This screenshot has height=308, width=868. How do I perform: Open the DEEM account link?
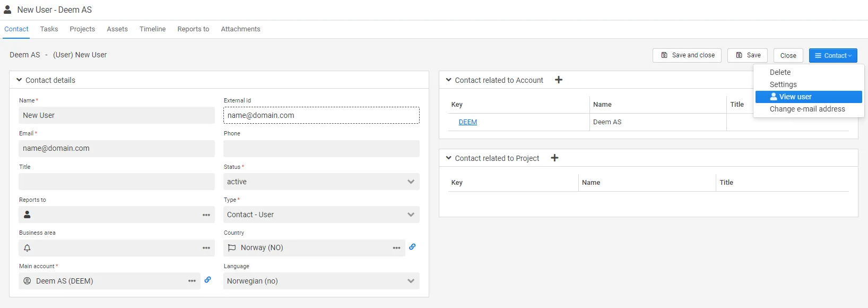(x=467, y=122)
